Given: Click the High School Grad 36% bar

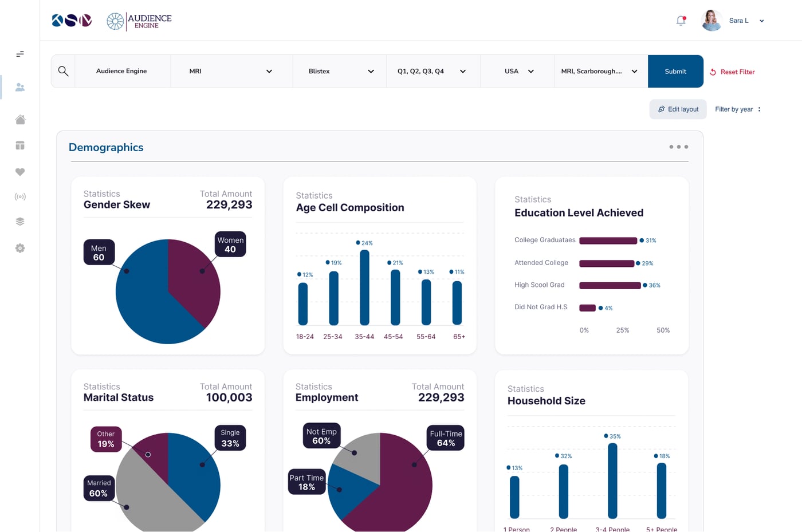Looking at the screenshot, I should pos(610,285).
